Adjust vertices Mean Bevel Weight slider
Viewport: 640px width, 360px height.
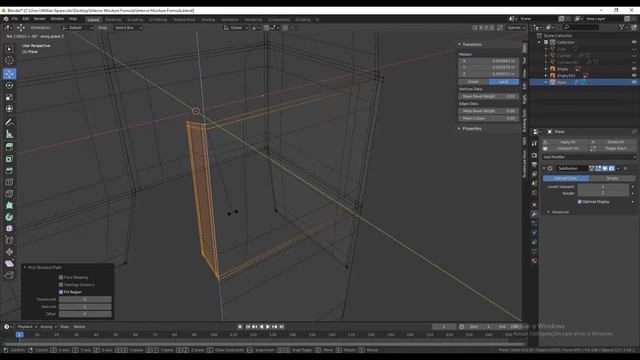[489, 96]
